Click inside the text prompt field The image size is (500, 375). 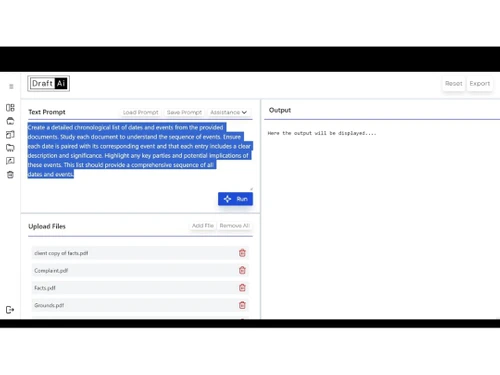(140, 156)
